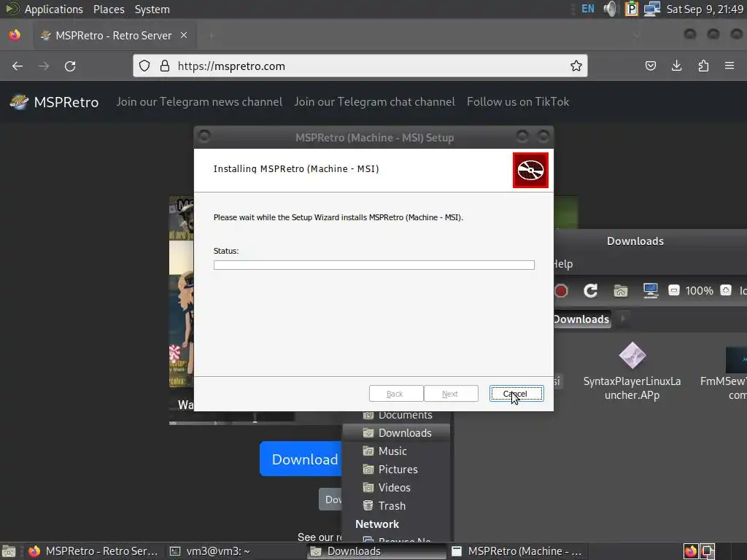Viewport: 747px width, 560px height.
Task: Open Music in the sidebar
Action: [x=396, y=451]
